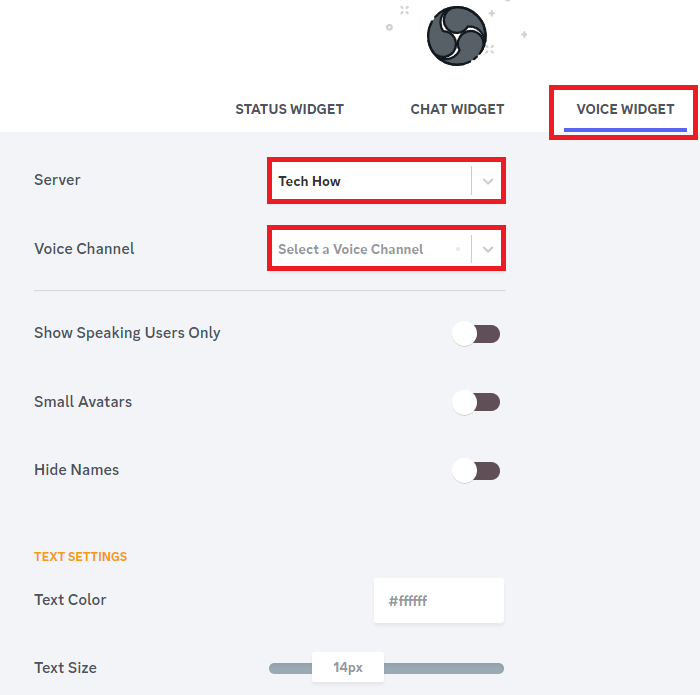Open the Chat Widget tab
This screenshot has width=700, height=695.
click(x=457, y=109)
